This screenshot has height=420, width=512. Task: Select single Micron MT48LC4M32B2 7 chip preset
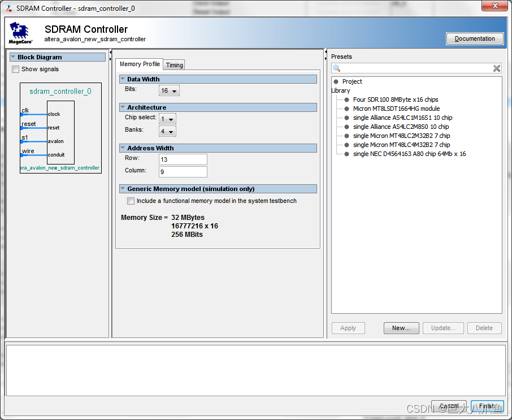coord(401,145)
